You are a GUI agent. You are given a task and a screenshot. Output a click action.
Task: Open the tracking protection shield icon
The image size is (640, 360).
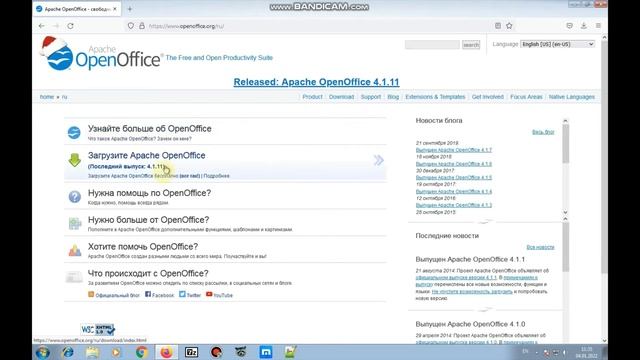131,26
